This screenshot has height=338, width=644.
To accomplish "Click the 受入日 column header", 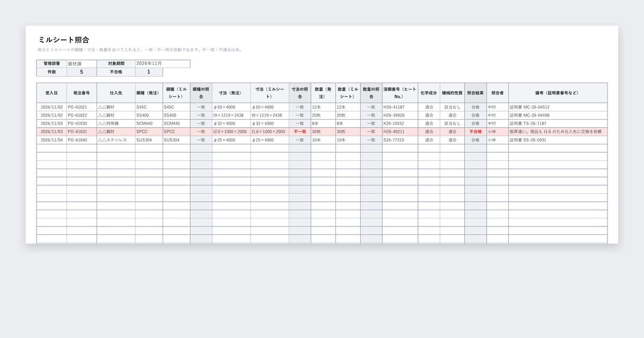I will (52, 93).
